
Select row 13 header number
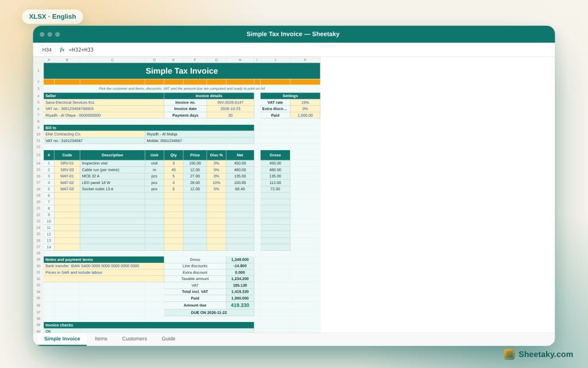(38, 155)
